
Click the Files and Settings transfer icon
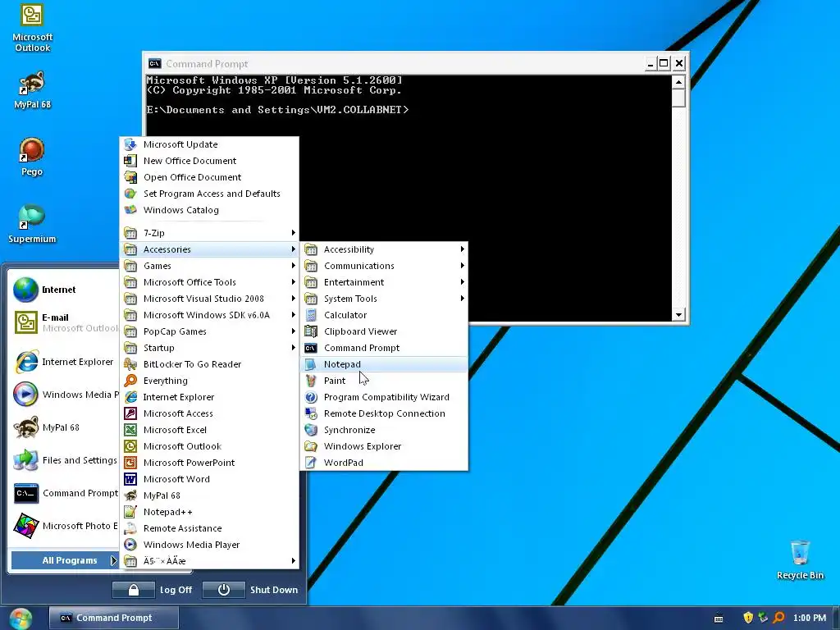25,460
